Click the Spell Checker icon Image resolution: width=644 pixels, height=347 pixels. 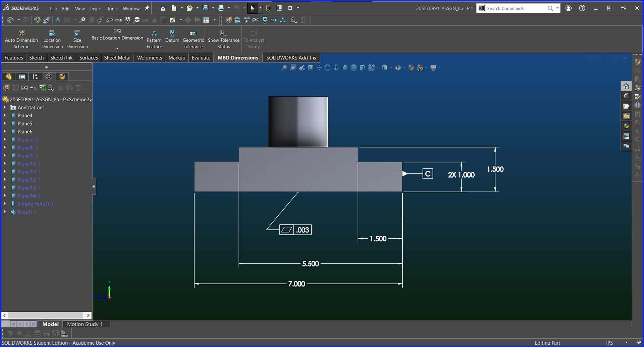(37, 20)
